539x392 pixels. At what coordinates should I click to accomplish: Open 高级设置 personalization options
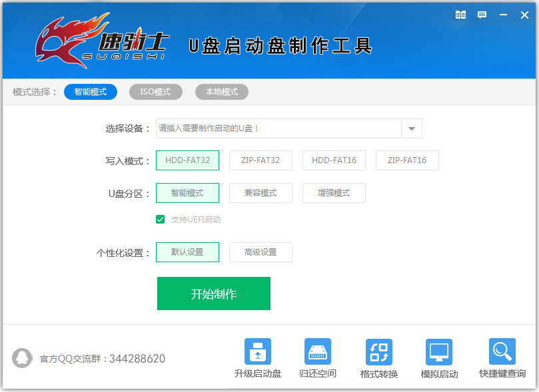(x=261, y=252)
